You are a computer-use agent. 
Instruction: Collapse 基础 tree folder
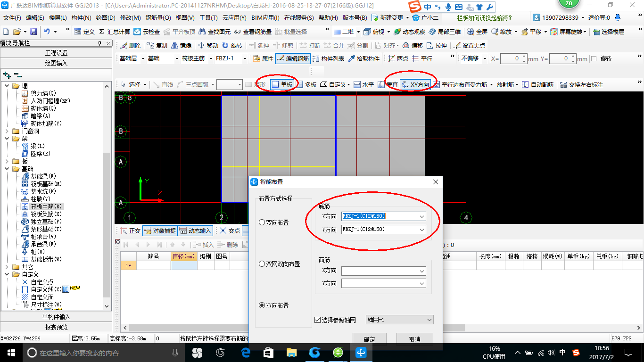[x=8, y=169]
